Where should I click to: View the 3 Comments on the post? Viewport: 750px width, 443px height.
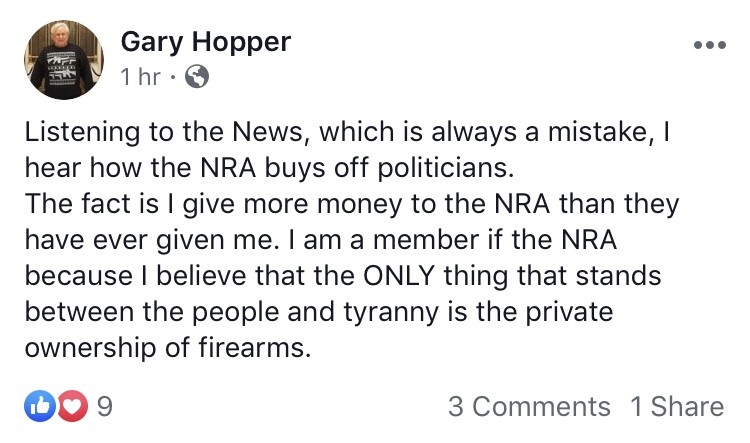[528, 406]
